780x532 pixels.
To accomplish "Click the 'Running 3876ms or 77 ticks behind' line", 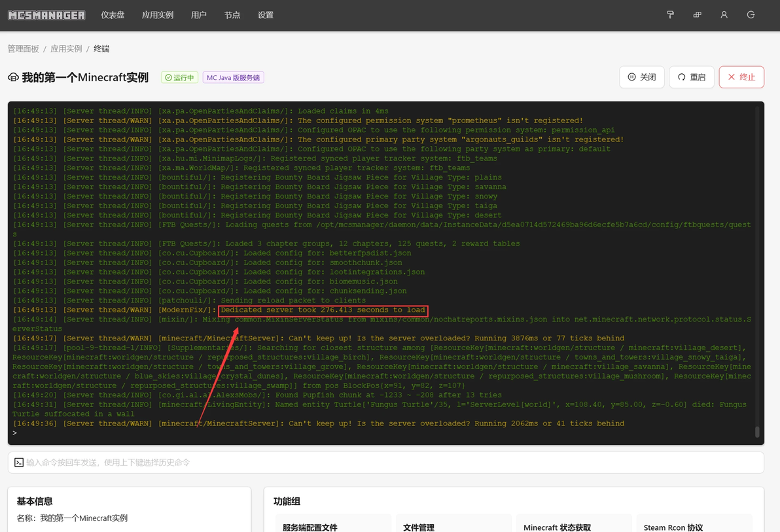I will pyautogui.click(x=319, y=338).
